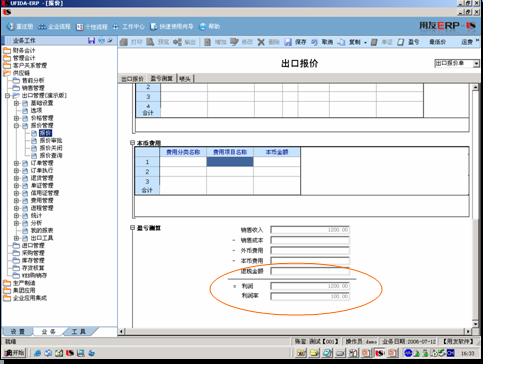Expand the 订单管理 tree node
Viewport: 512px width, 384px height.
pos(16,163)
